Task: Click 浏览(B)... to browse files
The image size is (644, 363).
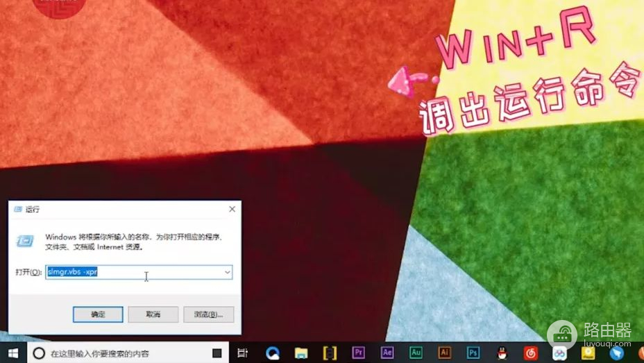Action: point(209,314)
